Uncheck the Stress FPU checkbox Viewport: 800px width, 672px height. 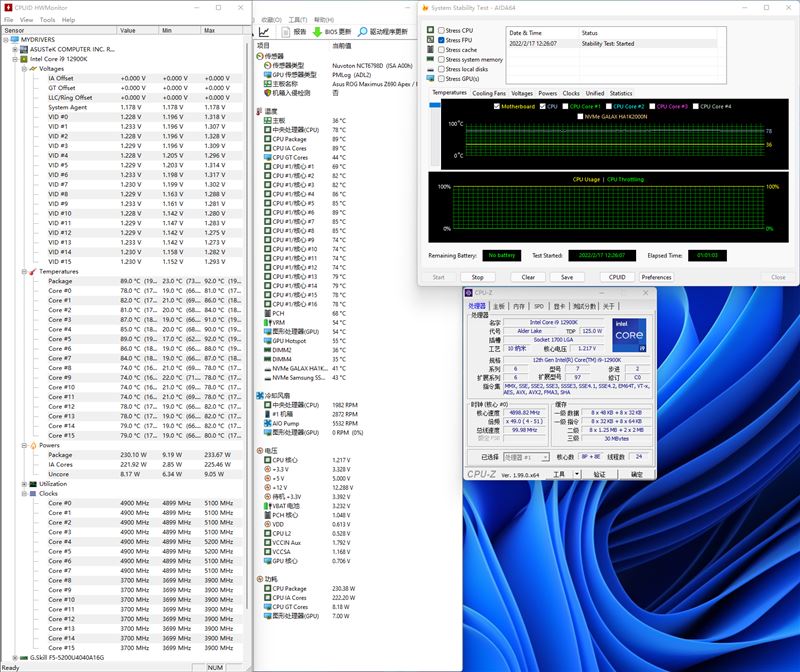[441, 40]
